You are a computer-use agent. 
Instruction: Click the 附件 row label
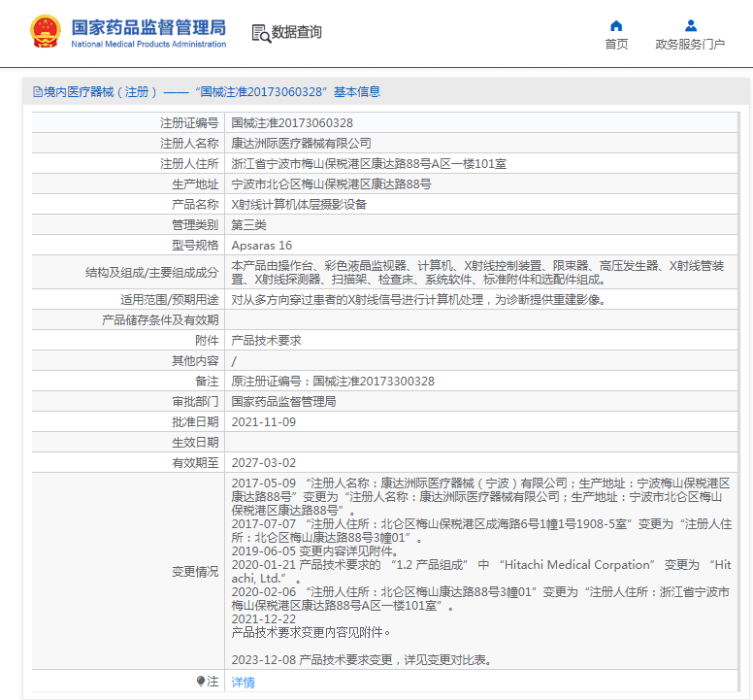207,340
